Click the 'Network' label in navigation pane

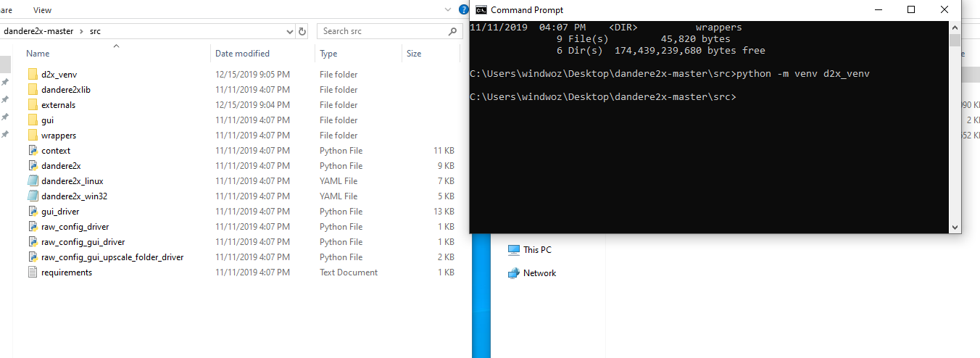[x=540, y=273]
